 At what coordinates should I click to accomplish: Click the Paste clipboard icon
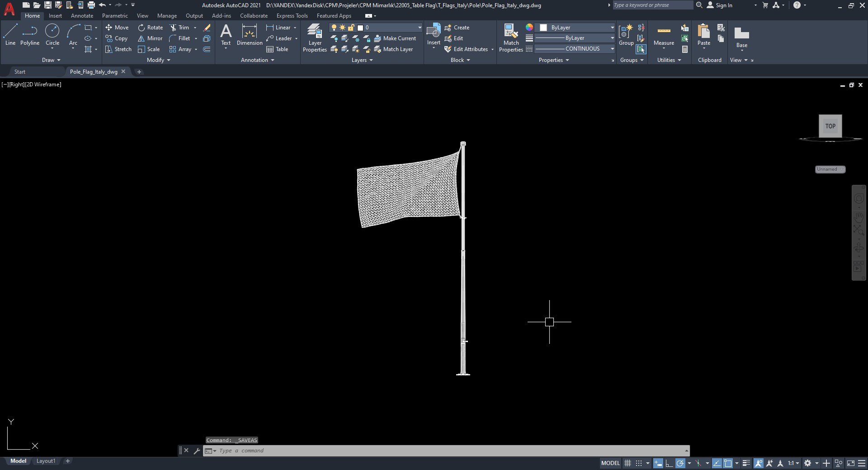704,35
